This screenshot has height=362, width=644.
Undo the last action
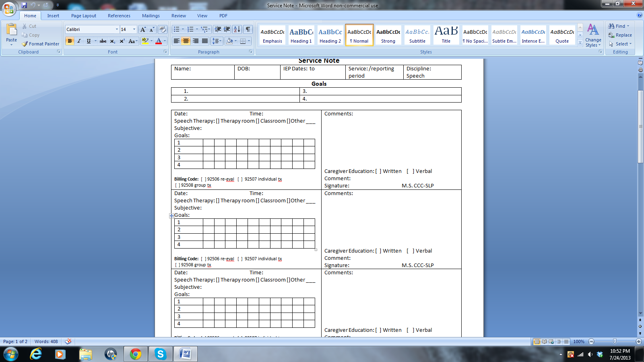33,5
